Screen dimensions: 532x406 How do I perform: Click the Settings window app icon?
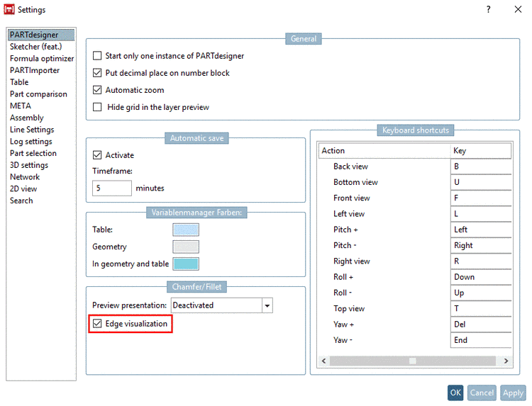coord(9,9)
